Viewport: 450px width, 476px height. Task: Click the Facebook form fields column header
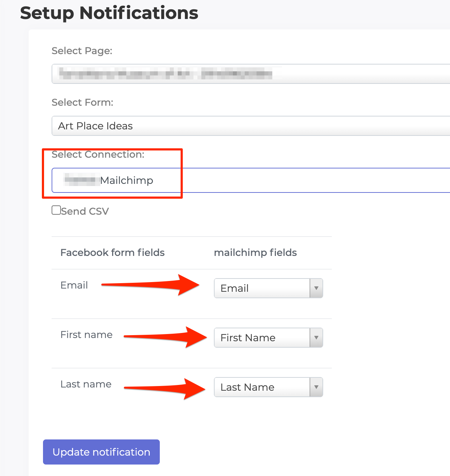pyautogui.click(x=112, y=252)
